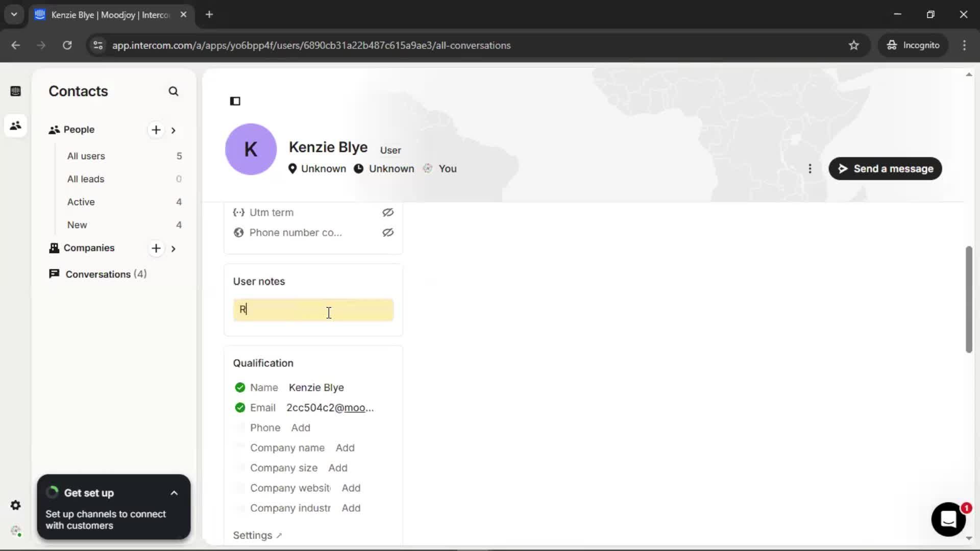Open the Intercom inbox icon in left rail

pos(15,91)
